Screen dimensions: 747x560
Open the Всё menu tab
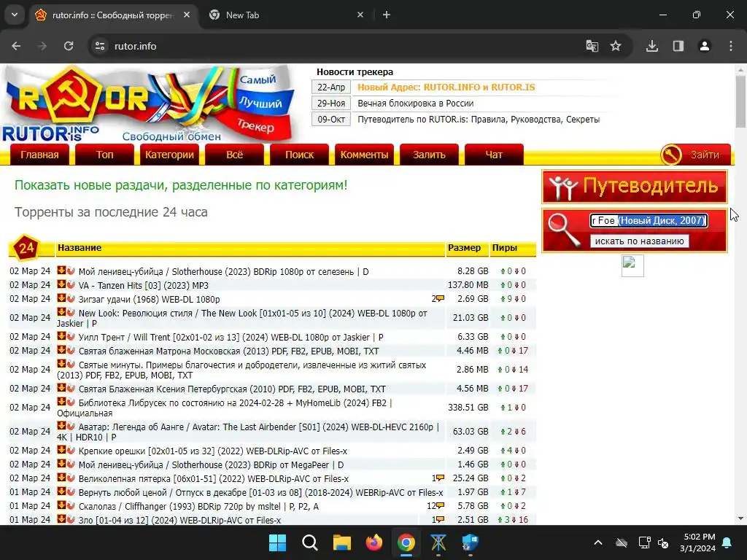(x=234, y=155)
